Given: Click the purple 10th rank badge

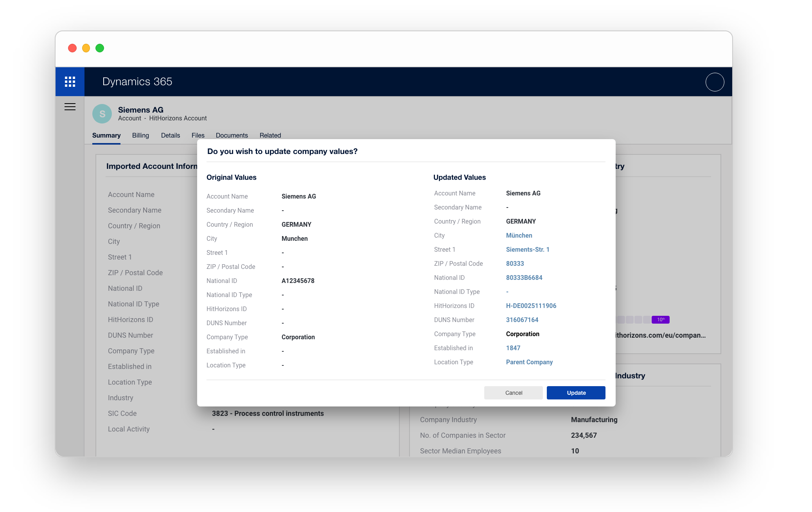Looking at the screenshot, I should tap(661, 320).
